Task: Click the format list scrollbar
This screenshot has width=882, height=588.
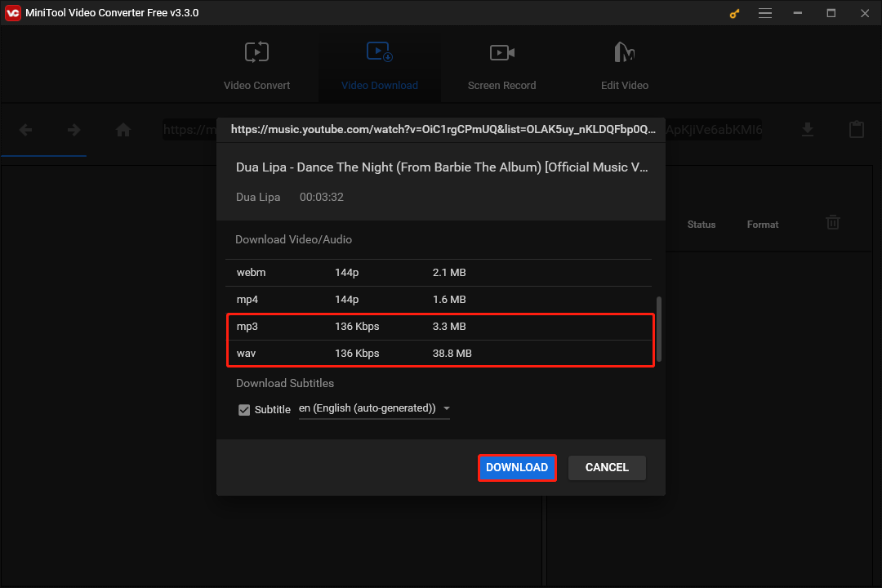Action: coord(658,329)
